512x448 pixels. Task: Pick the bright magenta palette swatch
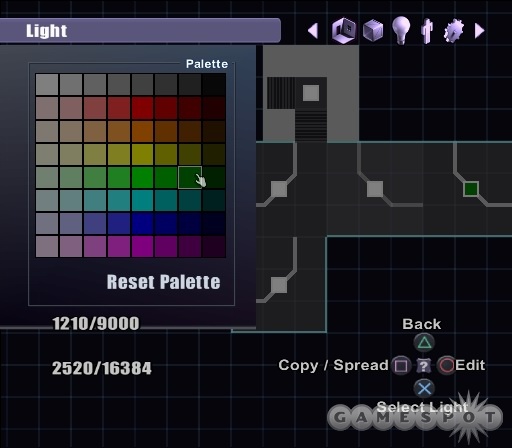pos(143,247)
